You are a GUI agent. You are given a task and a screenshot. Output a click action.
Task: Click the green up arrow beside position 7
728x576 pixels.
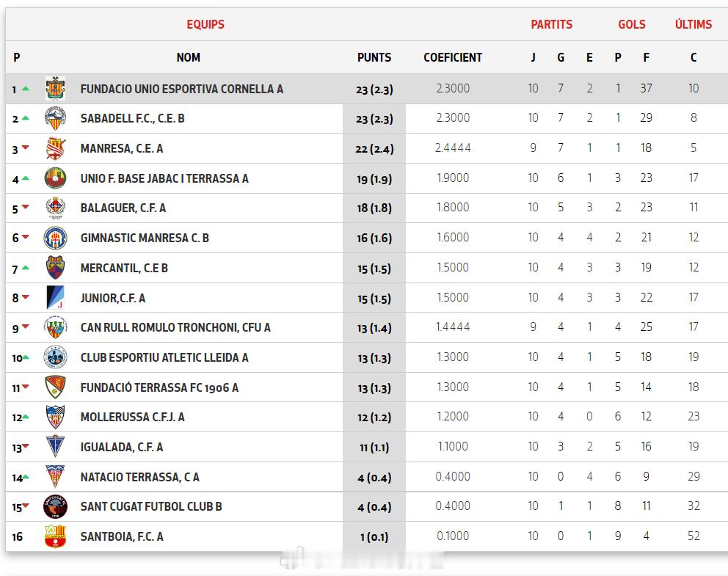click(26, 268)
